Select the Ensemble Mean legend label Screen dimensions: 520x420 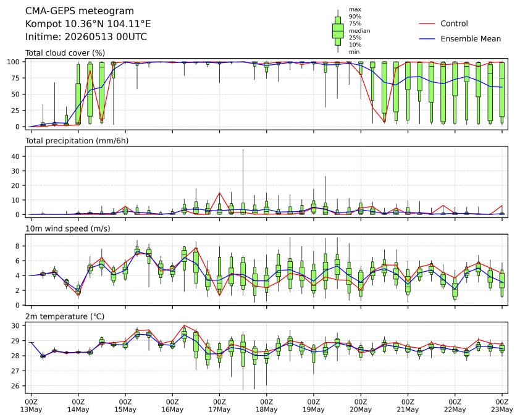point(471,39)
